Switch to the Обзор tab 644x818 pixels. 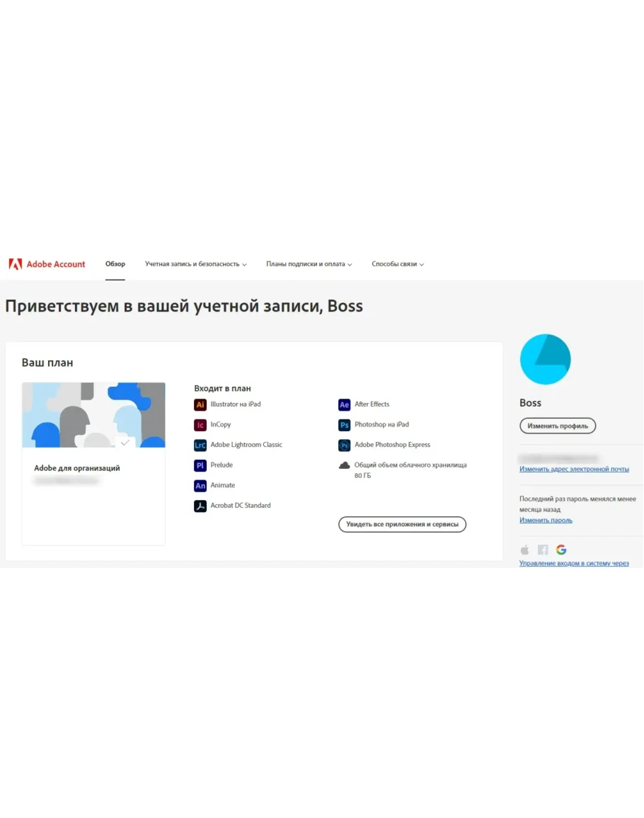(115, 264)
